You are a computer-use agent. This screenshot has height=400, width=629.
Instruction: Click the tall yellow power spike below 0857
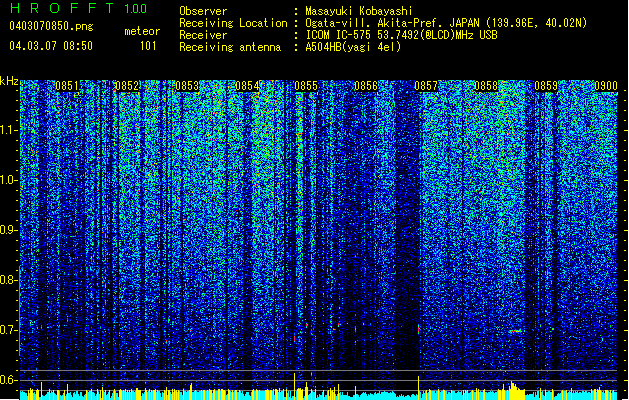pos(418,388)
